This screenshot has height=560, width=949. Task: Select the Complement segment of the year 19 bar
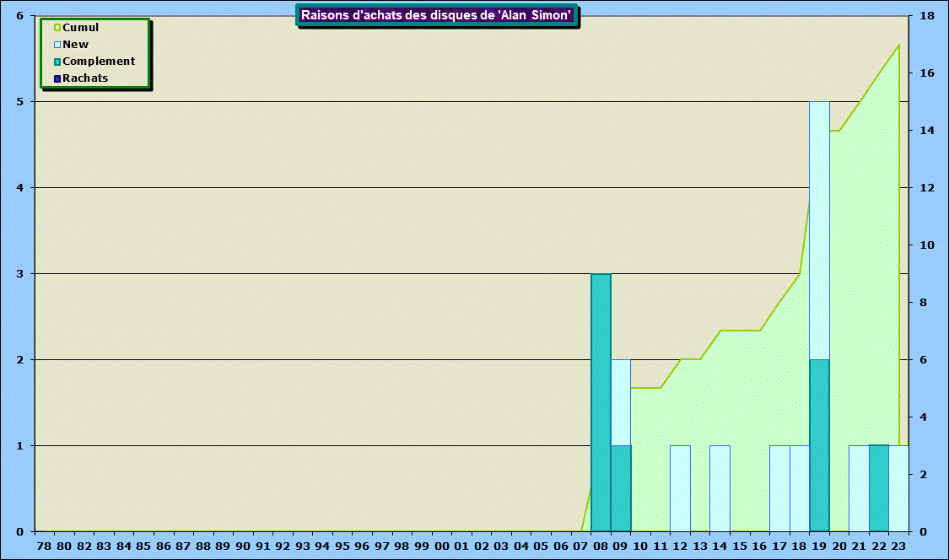point(819,445)
